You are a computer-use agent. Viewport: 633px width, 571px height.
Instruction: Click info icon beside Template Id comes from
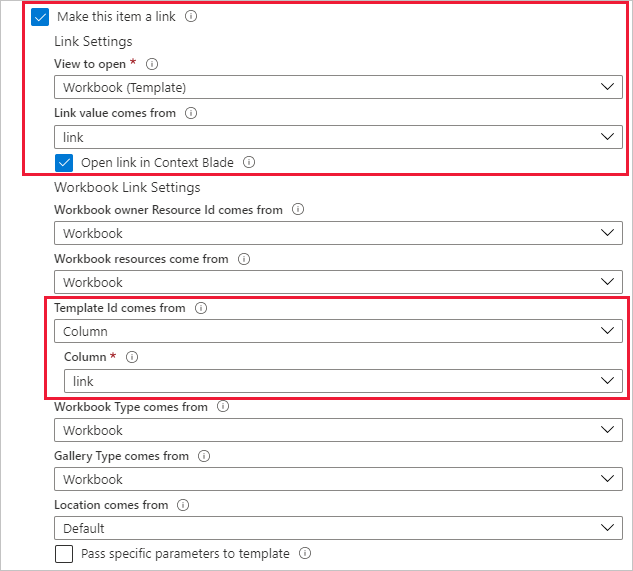click(x=201, y=308)
